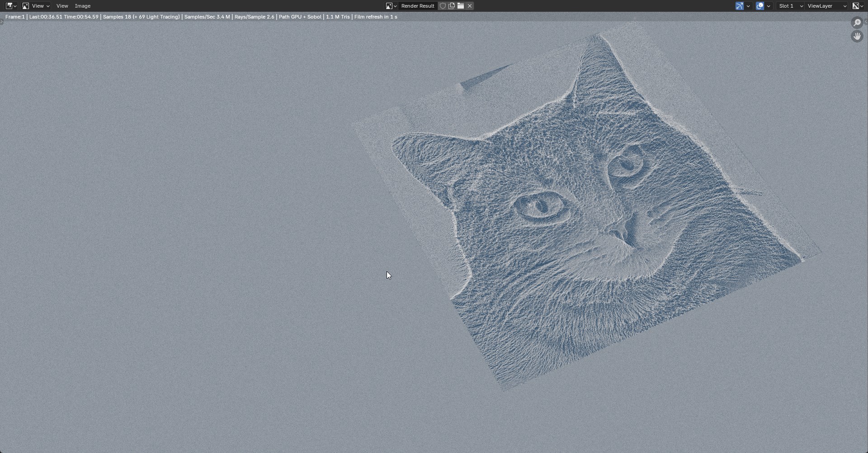This screenshot has height=453, width=868.
Task: Toggle gizmo visibility in the image editor
Action: pos(740,6)
